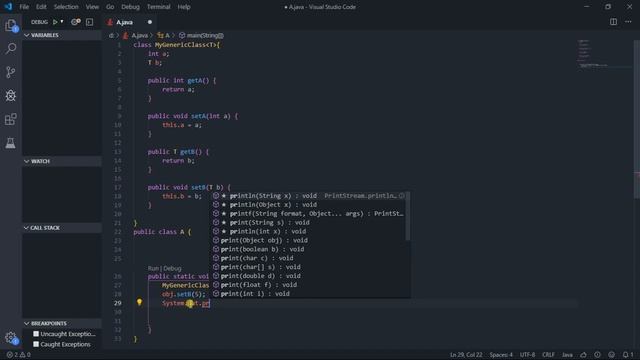The width and height of the screenshot is (640, 360).
Task: Click the thumbs up status bar icon
Action: point(584,355)
